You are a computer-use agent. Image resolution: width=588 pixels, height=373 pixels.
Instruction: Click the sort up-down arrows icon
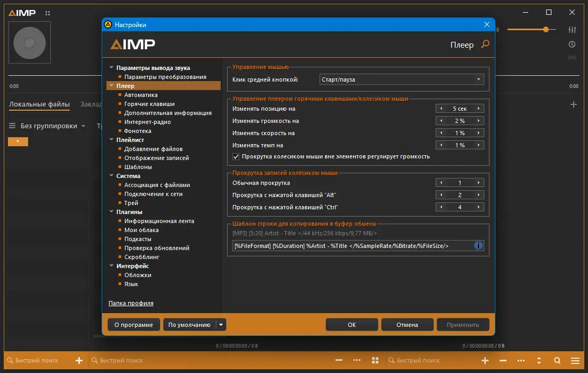click(539, 360)
